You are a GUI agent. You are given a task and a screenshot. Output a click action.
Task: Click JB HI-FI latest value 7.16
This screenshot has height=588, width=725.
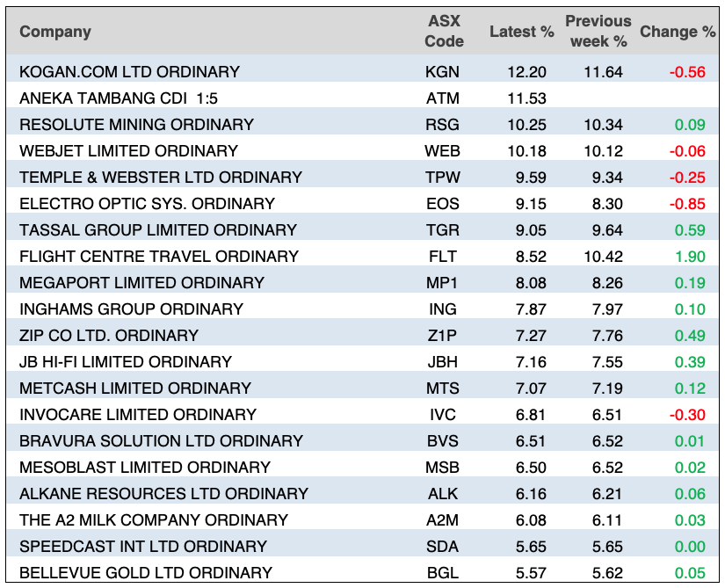click(x=531, y=362)
